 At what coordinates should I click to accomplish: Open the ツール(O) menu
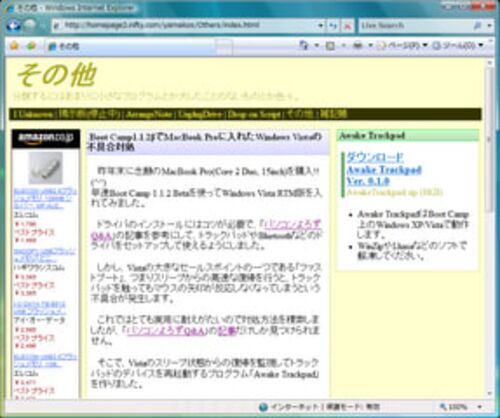tap(457, 45)
